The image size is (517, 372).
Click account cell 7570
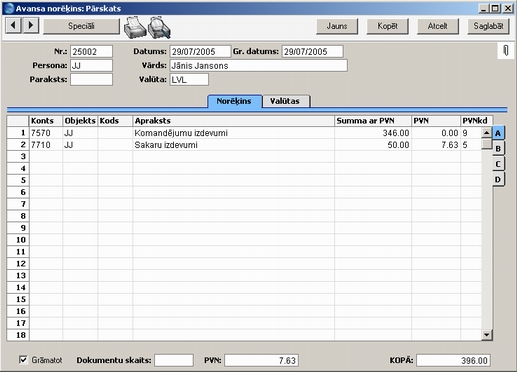[46, 133]
